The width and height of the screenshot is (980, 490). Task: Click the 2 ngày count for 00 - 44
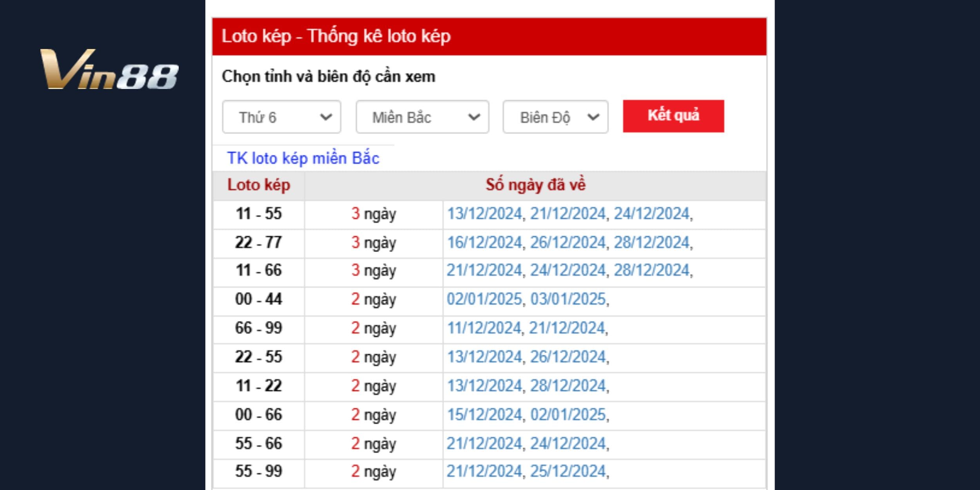374,299
